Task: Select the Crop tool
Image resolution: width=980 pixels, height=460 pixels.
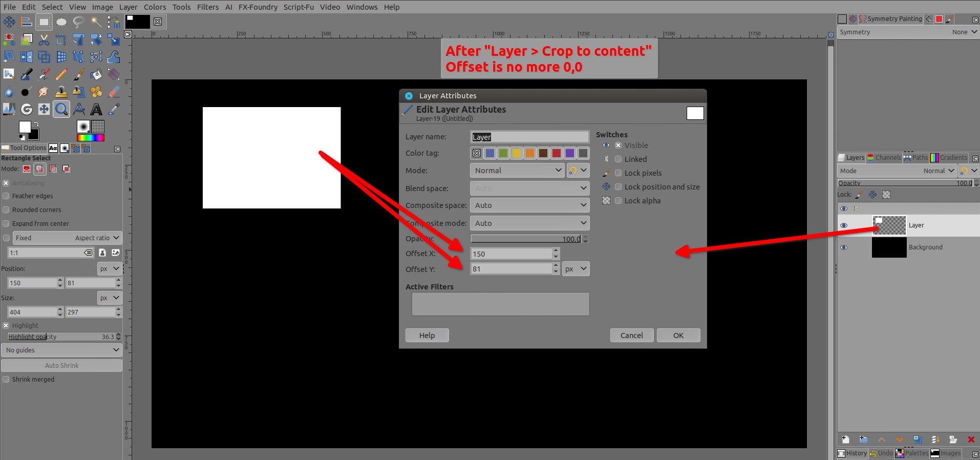Action: coord(61,39)
